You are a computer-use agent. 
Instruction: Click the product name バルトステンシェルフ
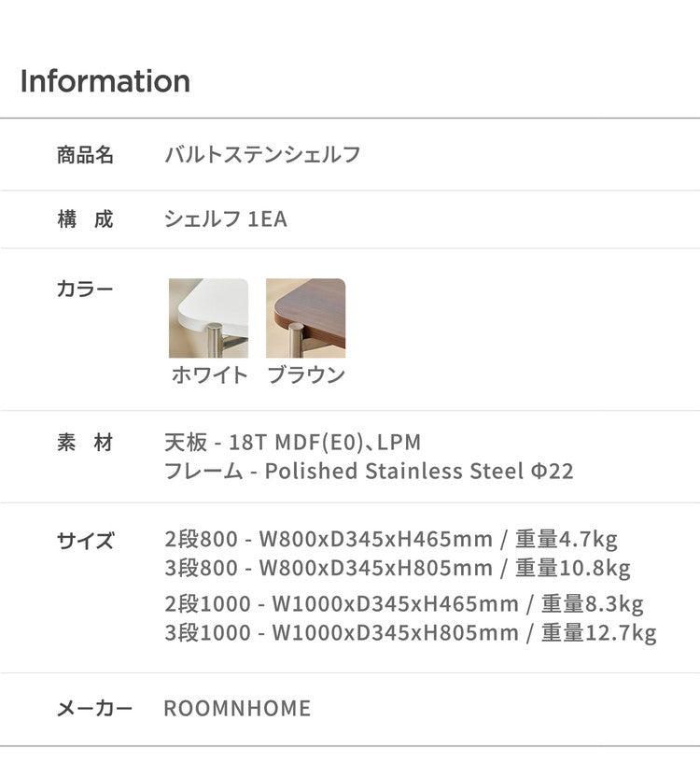[x=262, y=155]
